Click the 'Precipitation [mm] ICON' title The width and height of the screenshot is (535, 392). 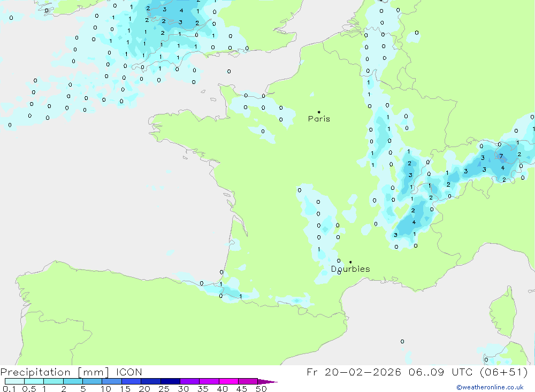click(x=71, y=372)
